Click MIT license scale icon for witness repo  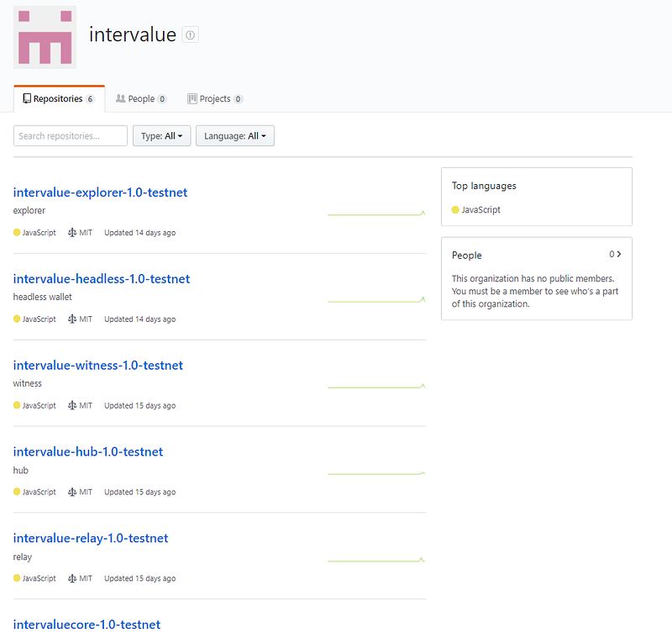(72, 406)
